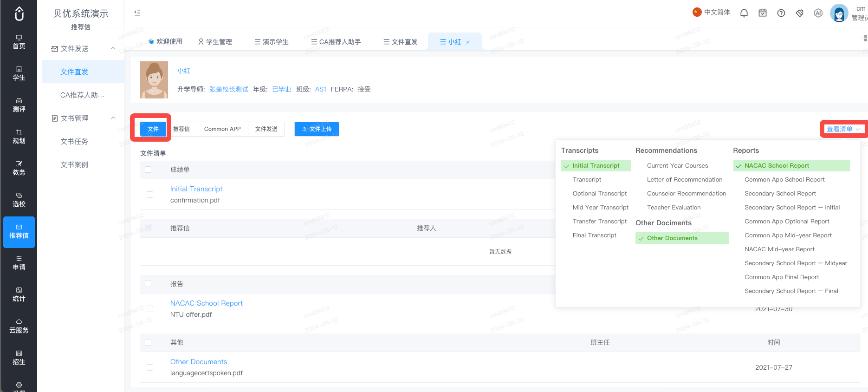
Task: Toggle the 查看清单 dropdown
Action: pos(843,129)
